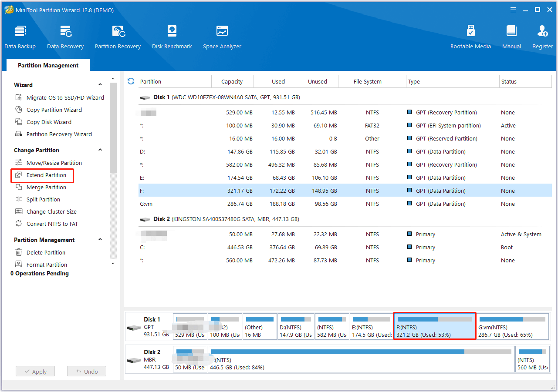558x392 pixels.
Task: Select F:(NTFS) block in disk map
Action: tap(434, 326)
